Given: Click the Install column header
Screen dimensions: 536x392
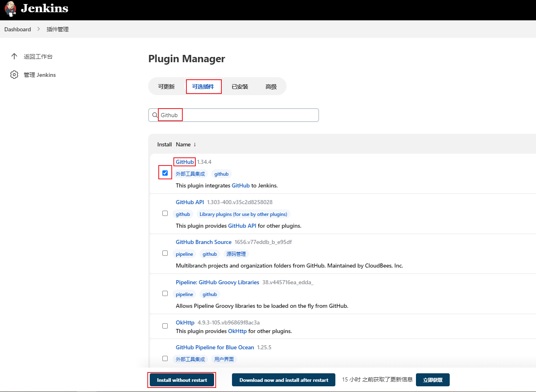Looking at the screenshot, I should (164, 144).
